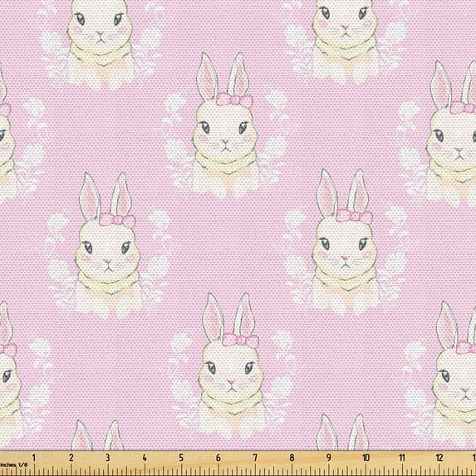Select the ruler's number 11 mark

click(402, 458)
